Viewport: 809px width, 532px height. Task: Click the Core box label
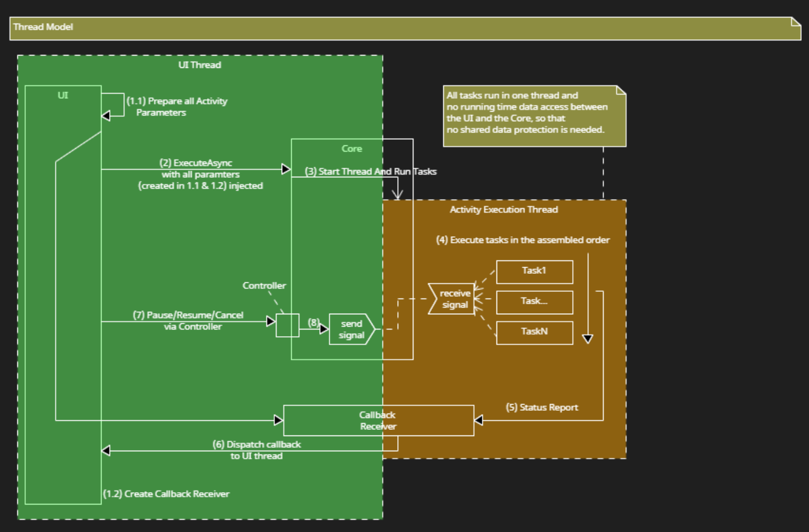coord(352,149)
